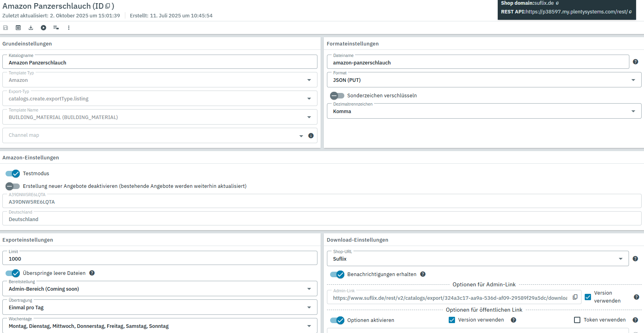This screenshot has height=333, width=644.
Task: Open the Format dropdown showing JSON (PUT)
Action: 484,80
